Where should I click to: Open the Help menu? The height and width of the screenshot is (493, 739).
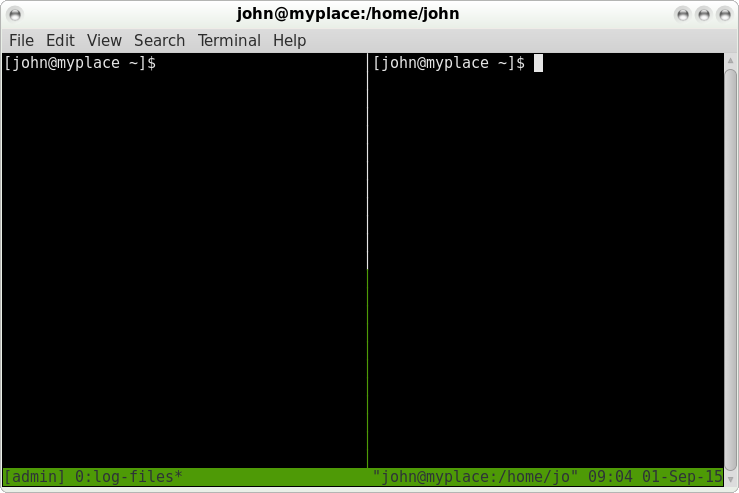tap(289, 41)
